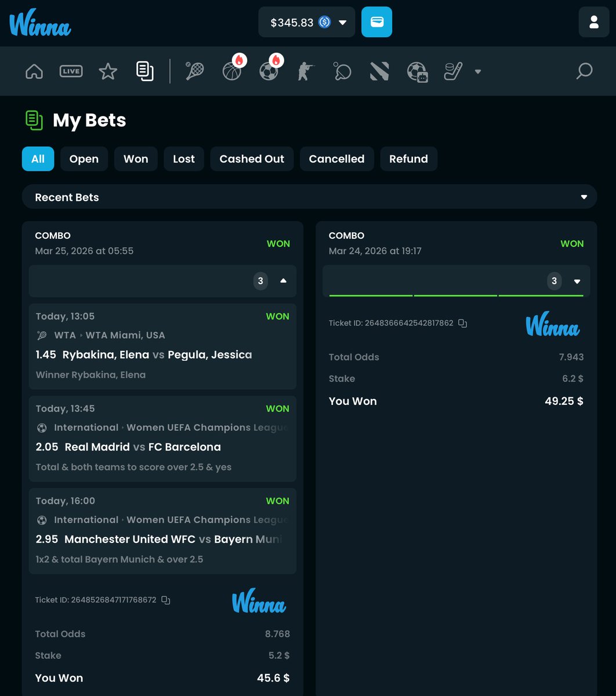Open Ice Hockey sport icon
The image size is (616, 696).
[x=453, y=71]
